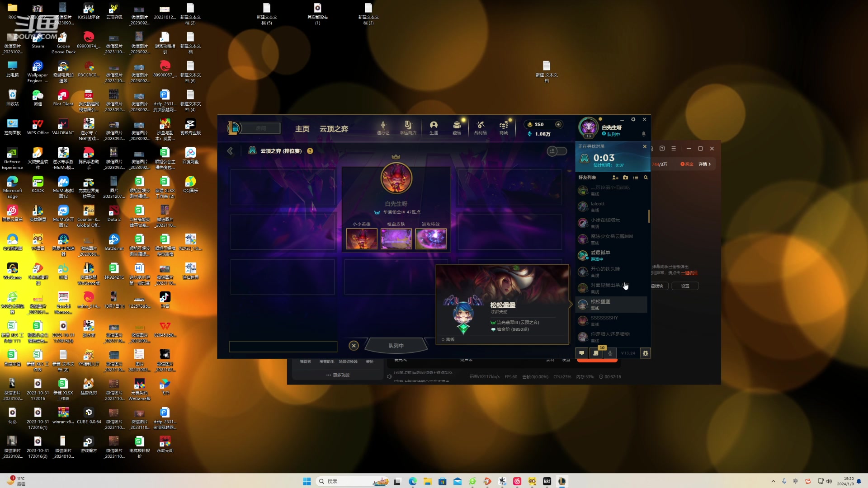Select friend 小徐在线陪玩 in friends list
This screenshot has height=488, width=868.
612,223
